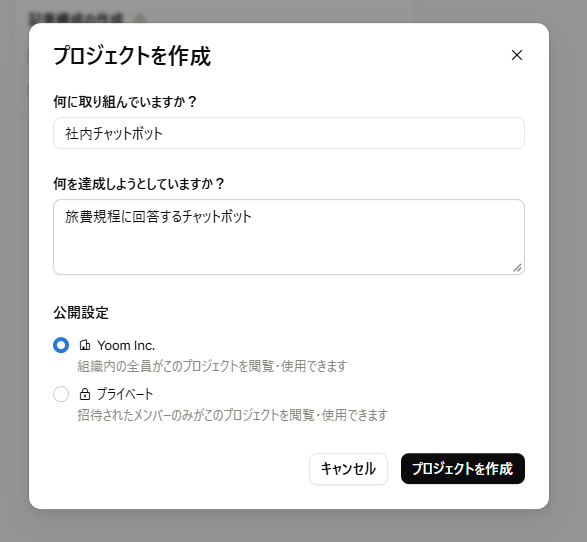The width and height of the screenshot is (587, 542).
Task: Click the Yoom Inc. option label
Action: [126, 345]
